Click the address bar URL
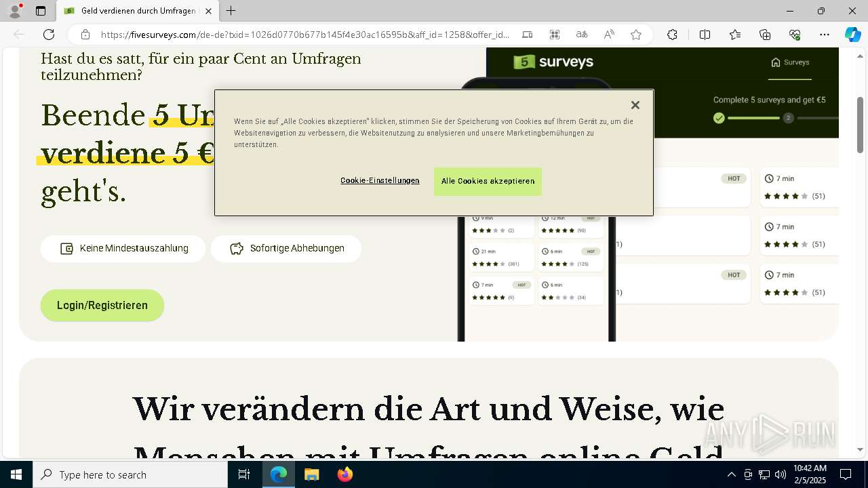 (x=305, y=35)
